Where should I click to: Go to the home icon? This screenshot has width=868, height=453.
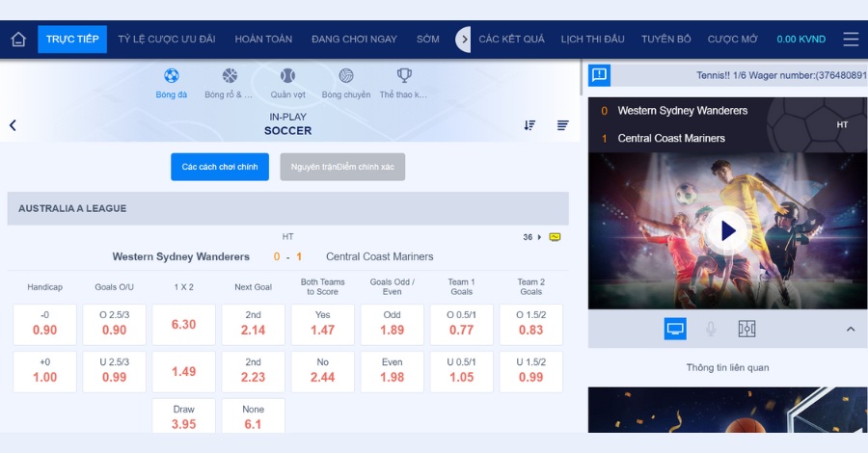coord(18,40)
